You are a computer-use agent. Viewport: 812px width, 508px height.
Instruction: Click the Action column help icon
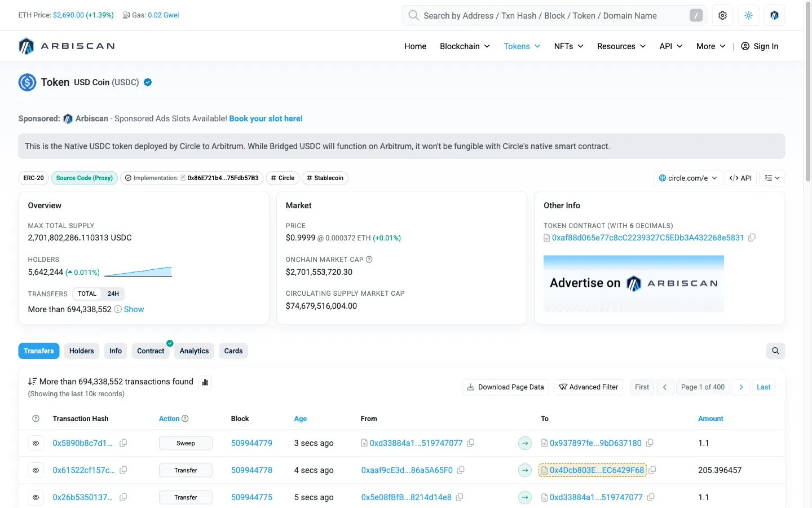pyautogui.click(x=185, y=419)
